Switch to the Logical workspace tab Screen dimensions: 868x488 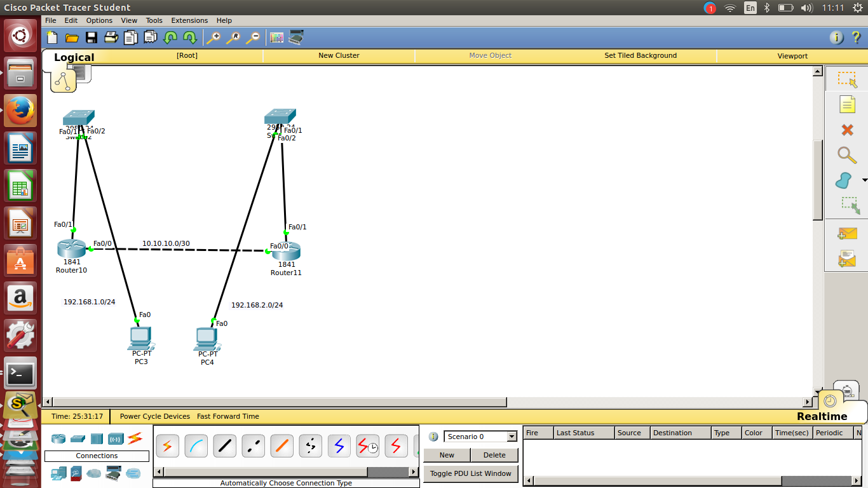(74, 57)
